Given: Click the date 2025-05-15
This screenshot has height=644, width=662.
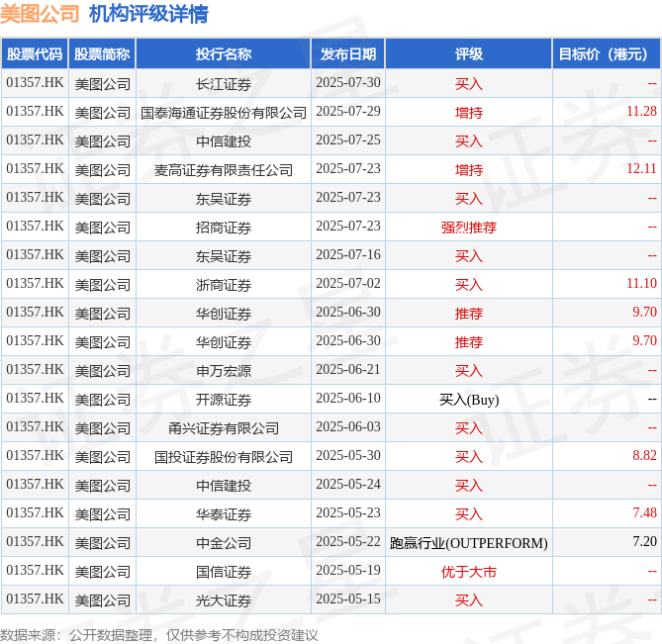Looking at the screenshot, I should pyautogui.click(x=348, y=598).
